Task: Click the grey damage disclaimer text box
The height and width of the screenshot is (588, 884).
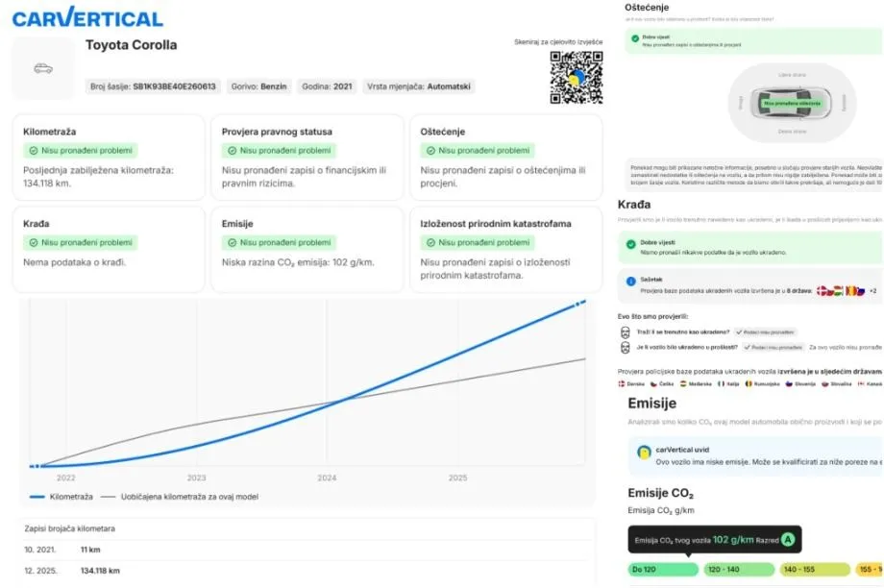Action: [754, 175]
